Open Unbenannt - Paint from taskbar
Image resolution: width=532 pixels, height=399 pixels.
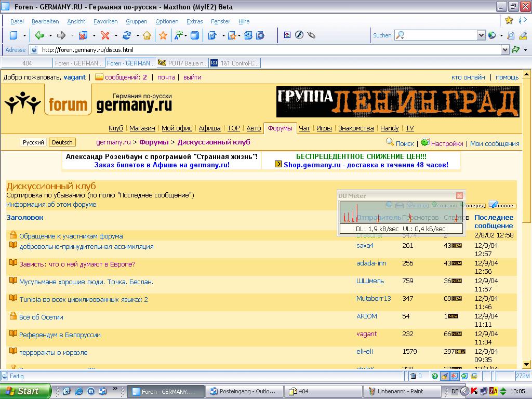tap(402, 391)
